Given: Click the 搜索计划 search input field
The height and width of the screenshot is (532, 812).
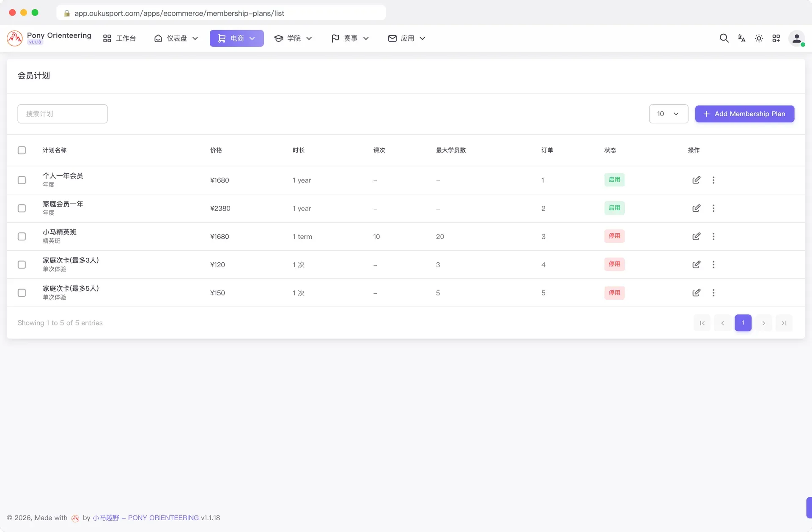Looking at the screenshot, I should pyautogui.click(x=63, y=114).
